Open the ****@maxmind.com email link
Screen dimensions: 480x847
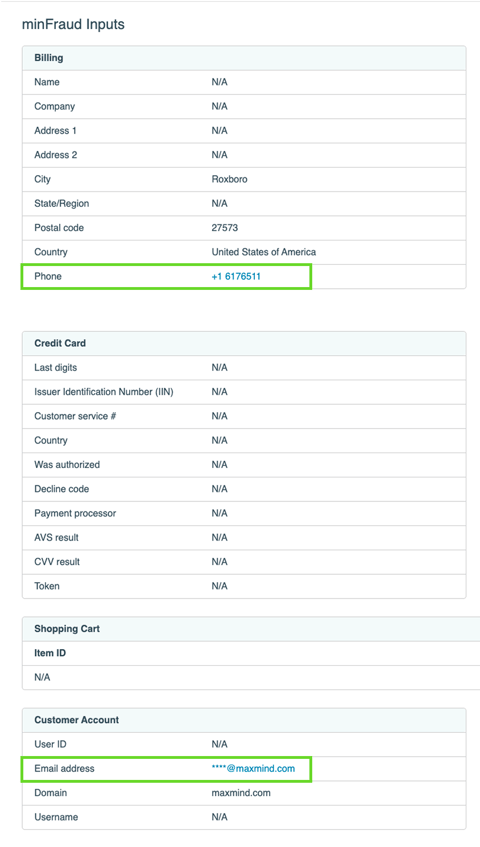pos(253,768)
